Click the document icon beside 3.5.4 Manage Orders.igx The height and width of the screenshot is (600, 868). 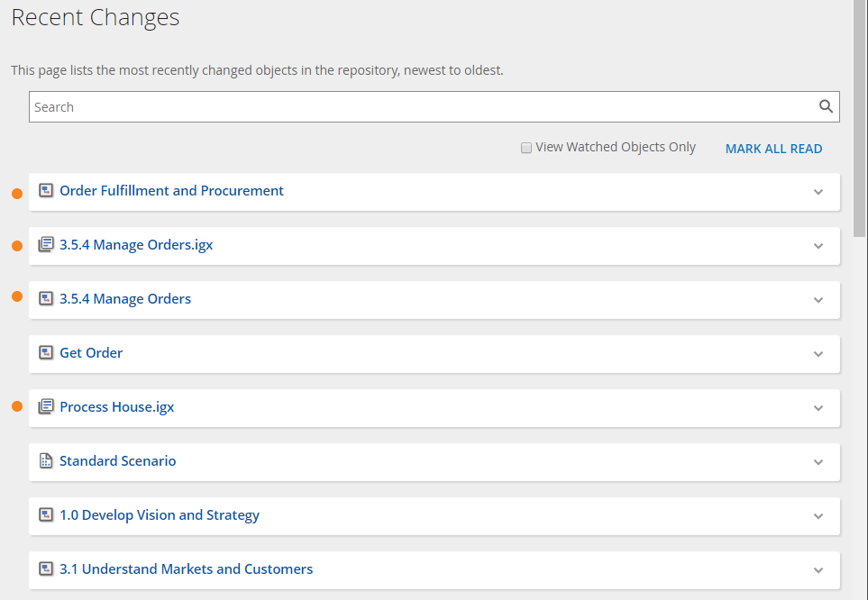coord(46,245)
